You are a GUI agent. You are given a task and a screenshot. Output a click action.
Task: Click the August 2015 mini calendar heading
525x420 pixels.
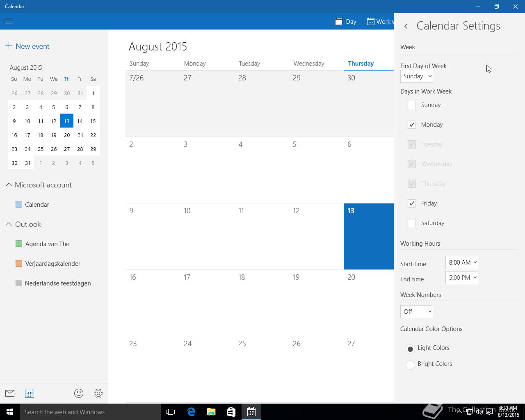tap(26, 67)
